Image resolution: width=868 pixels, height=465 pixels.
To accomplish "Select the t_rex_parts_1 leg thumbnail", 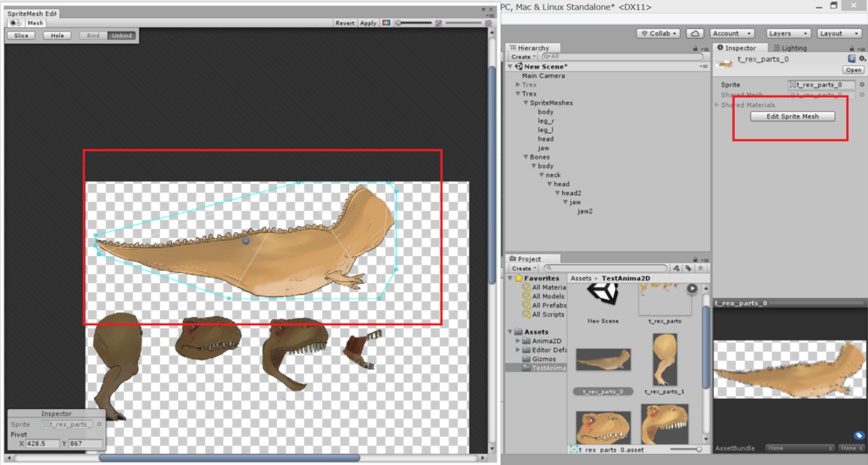I will pyautogui.click(x=665, y=360).
